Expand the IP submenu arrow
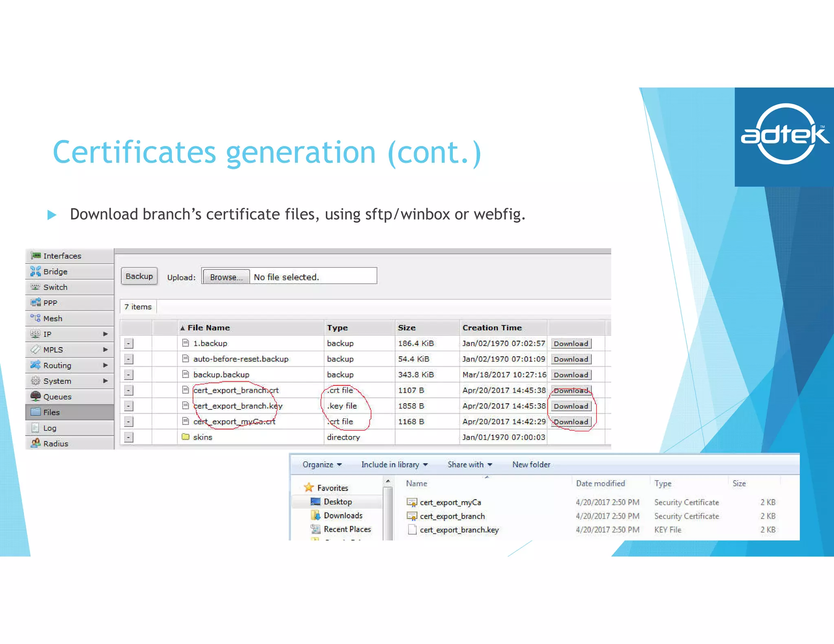 [x=105, y=334]
